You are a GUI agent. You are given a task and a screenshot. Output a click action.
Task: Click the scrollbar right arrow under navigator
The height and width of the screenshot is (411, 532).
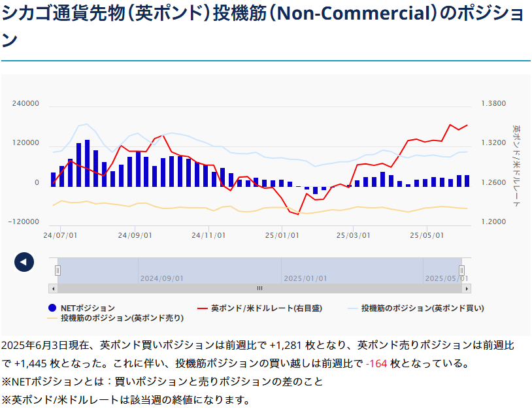click(467, 288)
